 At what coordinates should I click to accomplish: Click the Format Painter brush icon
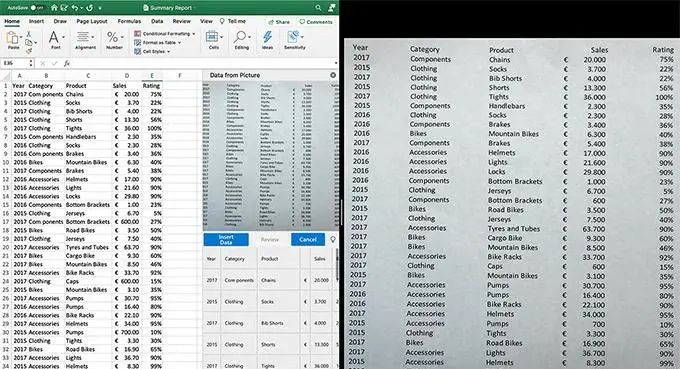(x=29, y=51)
